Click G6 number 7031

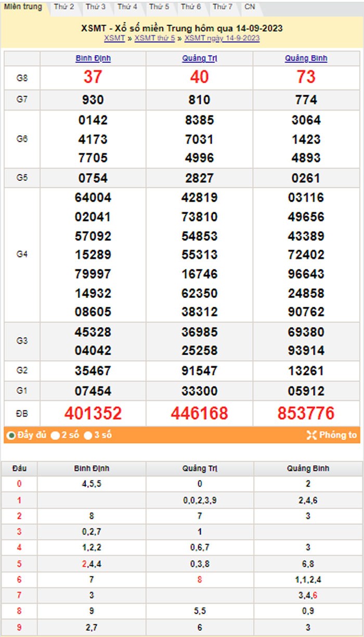pyautogui.click(x=200, y=139)
